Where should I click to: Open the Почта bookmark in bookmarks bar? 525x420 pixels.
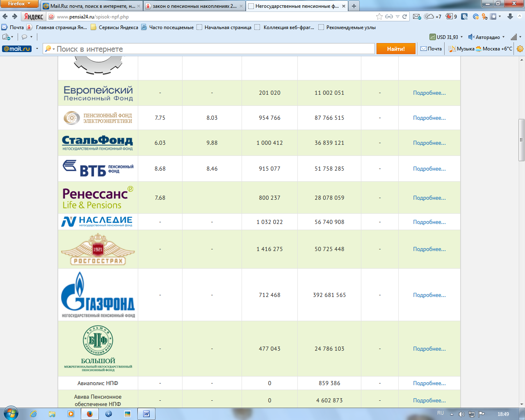click(x=13, y=27)
